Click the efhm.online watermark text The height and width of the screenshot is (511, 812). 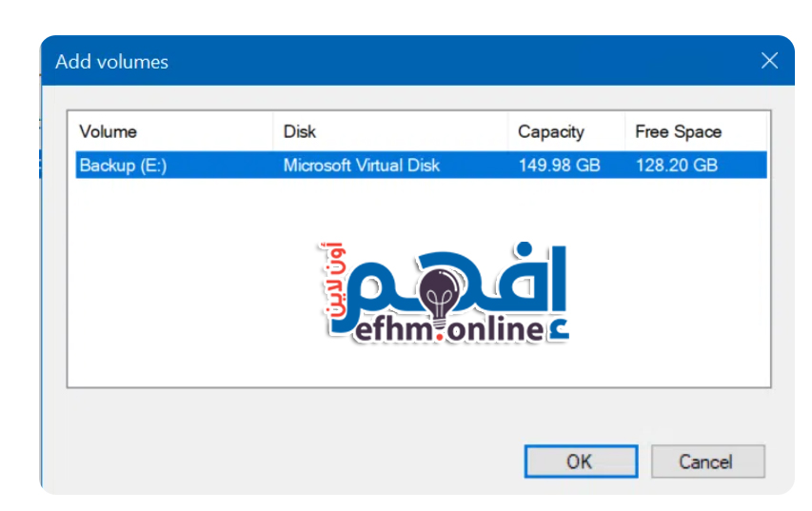coord(447,330)
